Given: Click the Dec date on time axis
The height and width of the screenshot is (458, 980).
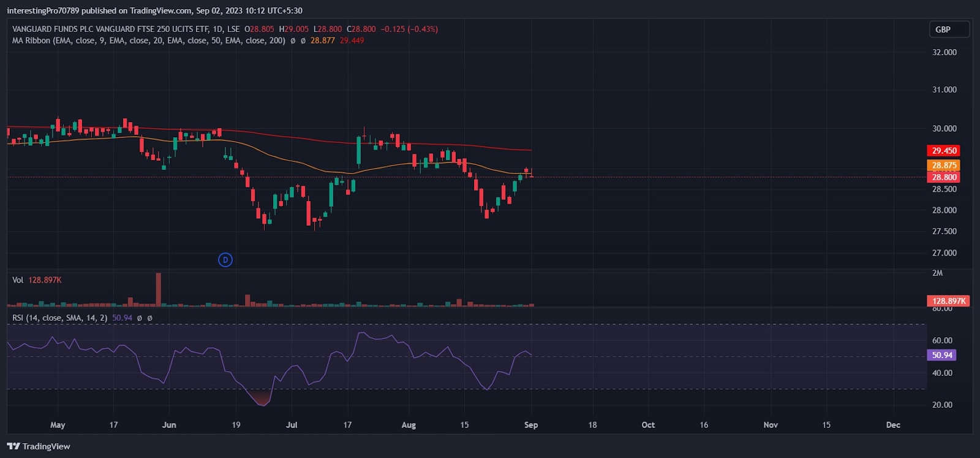Looking at the screenshot, I should pos(893,425).
